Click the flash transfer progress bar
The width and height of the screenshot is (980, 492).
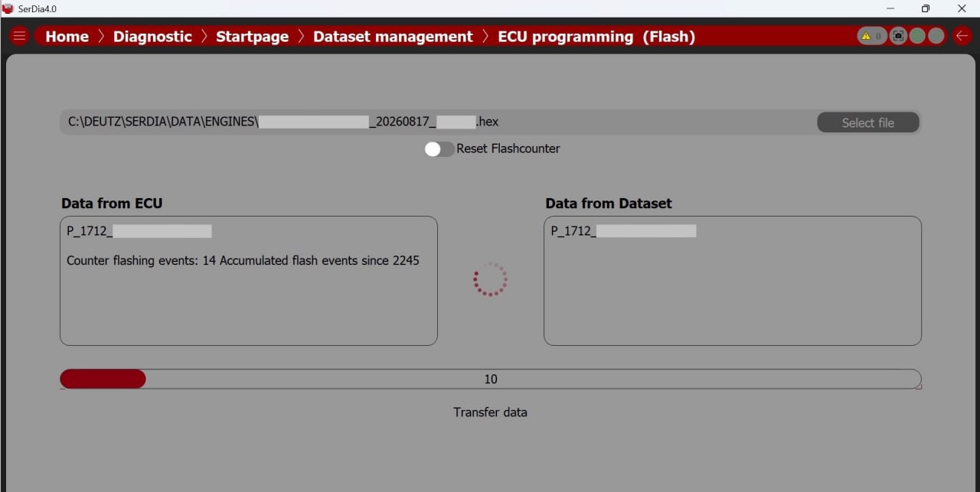[x=491, y=379]
